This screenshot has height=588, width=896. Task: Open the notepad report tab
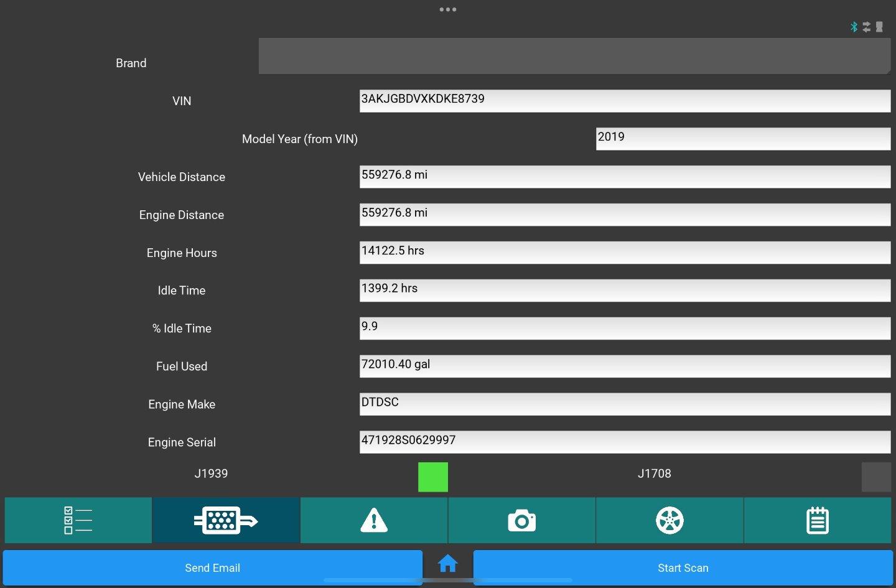(x=818, y=521)
